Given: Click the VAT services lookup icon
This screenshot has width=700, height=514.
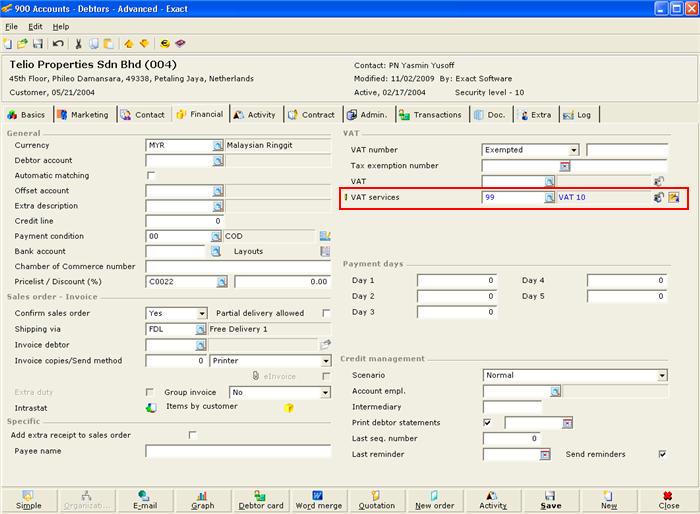Looking at the screenshot, I should (x=549, y=198).
